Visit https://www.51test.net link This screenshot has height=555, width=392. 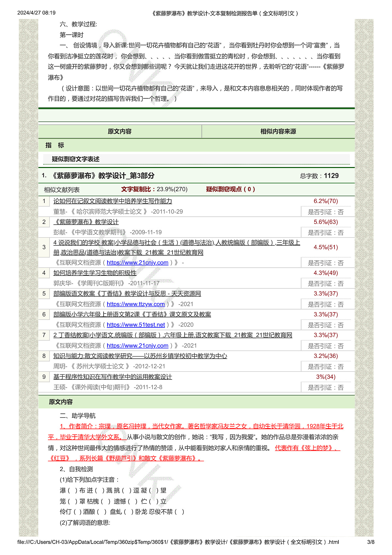click(136, 325)
